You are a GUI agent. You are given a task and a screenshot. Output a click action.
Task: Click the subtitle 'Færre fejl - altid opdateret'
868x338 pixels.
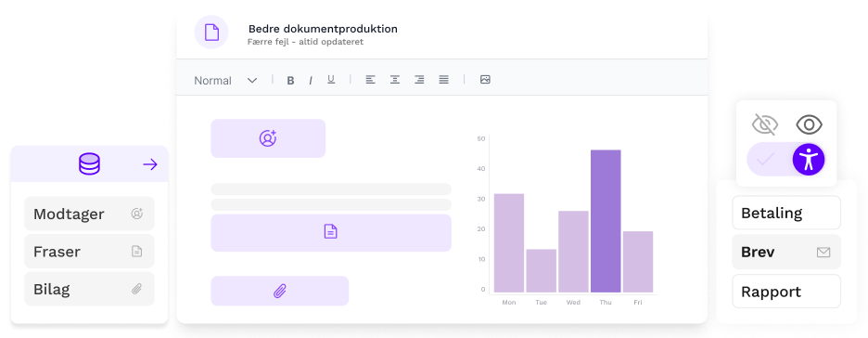[x=306, y=42]
